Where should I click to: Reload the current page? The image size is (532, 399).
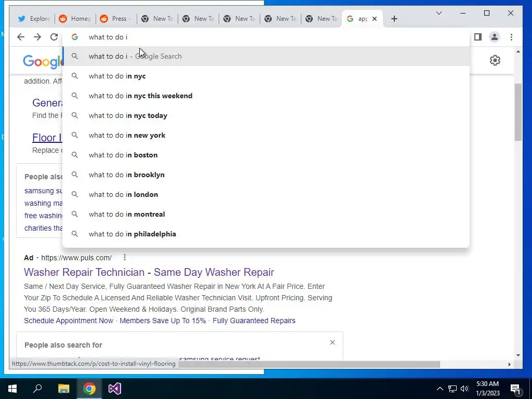(54, 37)
